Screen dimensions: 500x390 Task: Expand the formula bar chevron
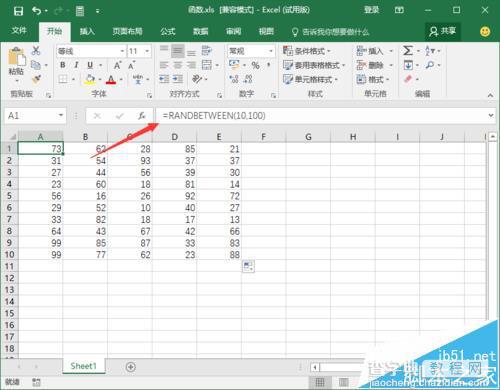(491, 115)
